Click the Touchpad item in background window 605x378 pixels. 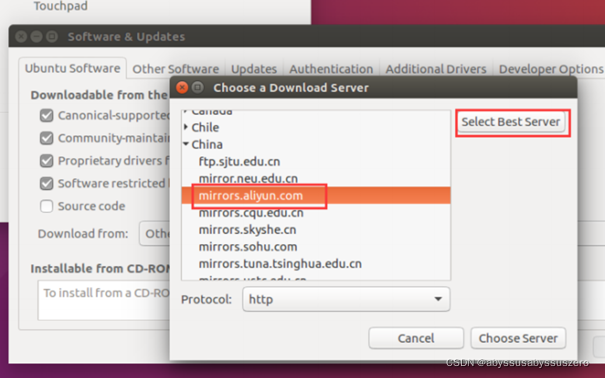click(x=61, y=6)
